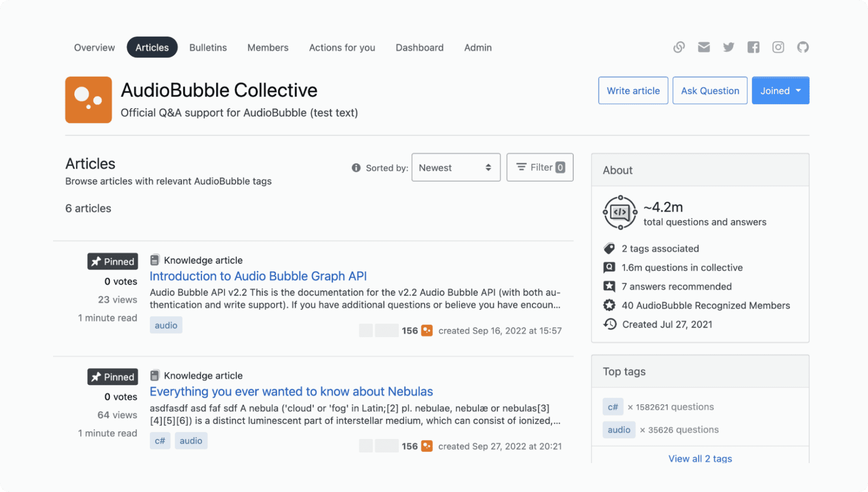
Task: Open the Instagram icon link
Action: tap(778, 47)
